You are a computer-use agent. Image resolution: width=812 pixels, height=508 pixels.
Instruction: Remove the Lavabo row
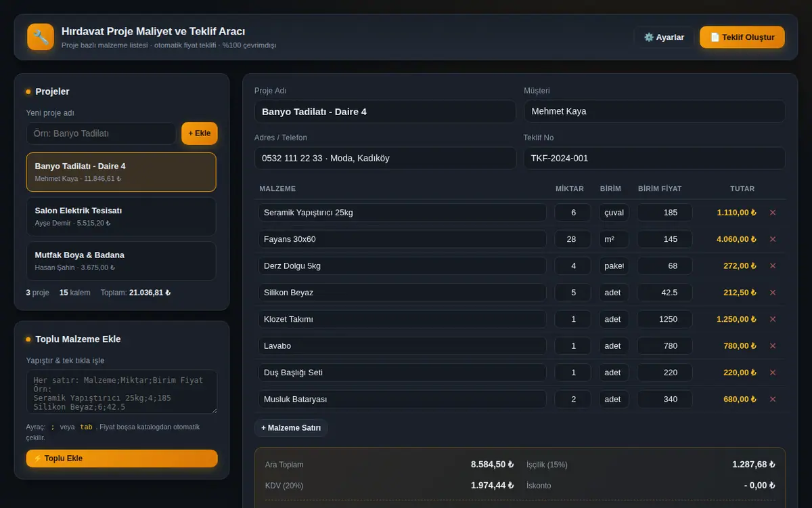pos(773,346)
